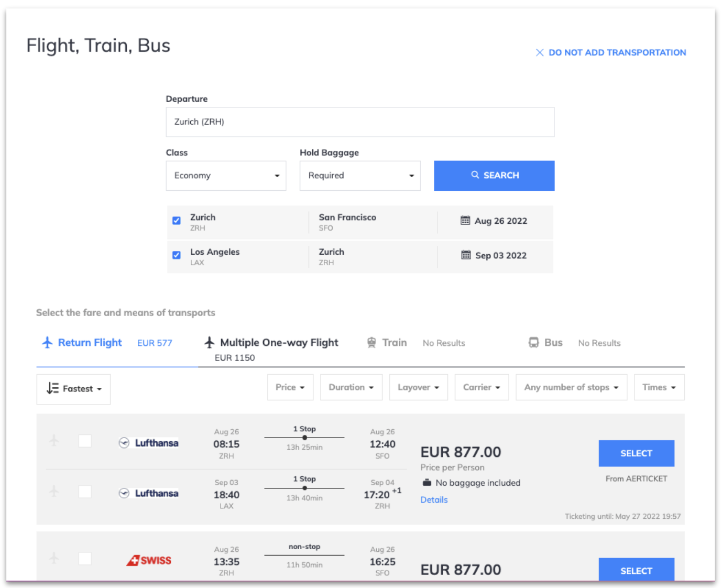Screen dimensions: 722x588
Task: Click the X icon by Do Not Add Transportation
Action: click(540, 52)
